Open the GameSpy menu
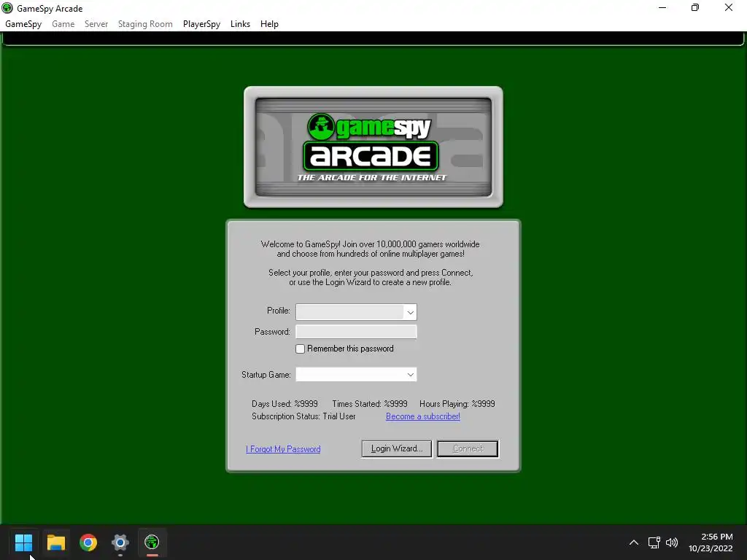The width and height of the screenshot is (747, 560). pos(23,24)
